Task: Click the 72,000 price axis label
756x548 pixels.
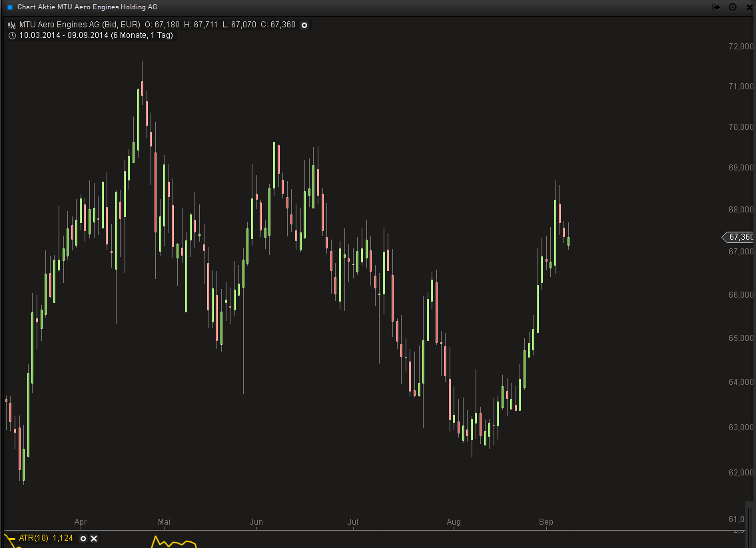Action: pyautogui.click(x=741, y=47)
